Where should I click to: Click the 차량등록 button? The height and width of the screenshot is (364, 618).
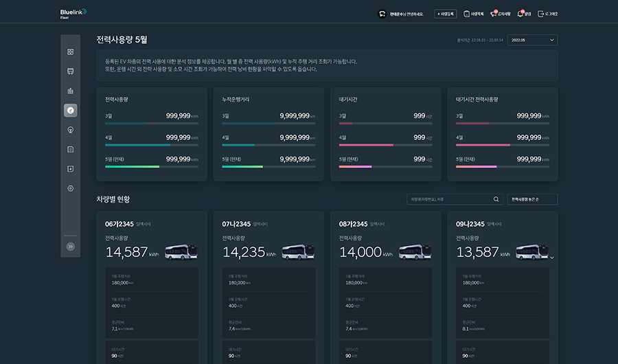pos(445,14)
